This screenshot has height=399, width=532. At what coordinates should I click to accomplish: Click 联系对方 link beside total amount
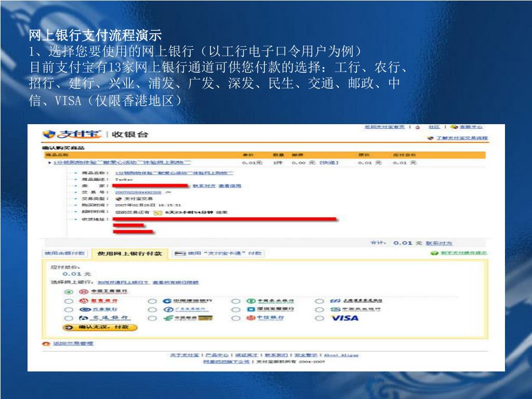[x=439, y=243]
